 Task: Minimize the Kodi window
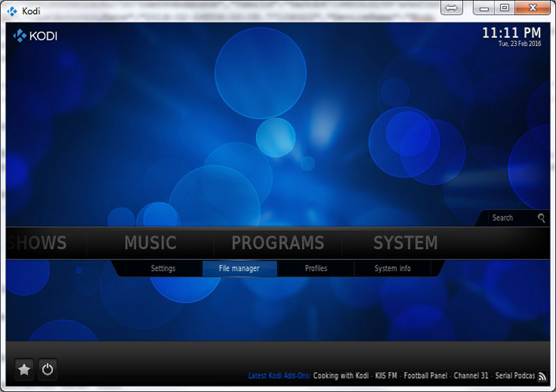point(484,8)
